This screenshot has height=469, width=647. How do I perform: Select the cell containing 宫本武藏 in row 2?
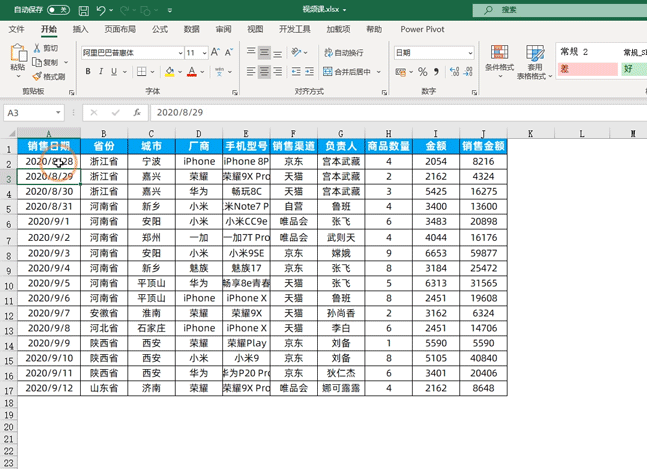coord(341,161)
